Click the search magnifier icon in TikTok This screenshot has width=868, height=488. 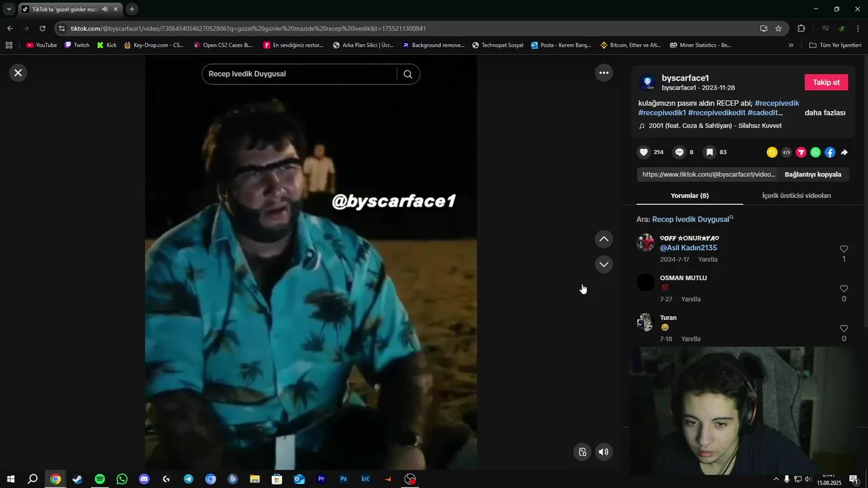pyautogui.click(x=408, y=74)
